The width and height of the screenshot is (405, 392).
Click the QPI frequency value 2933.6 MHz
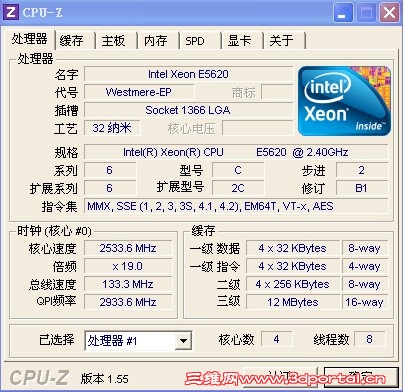click(128, 302)
